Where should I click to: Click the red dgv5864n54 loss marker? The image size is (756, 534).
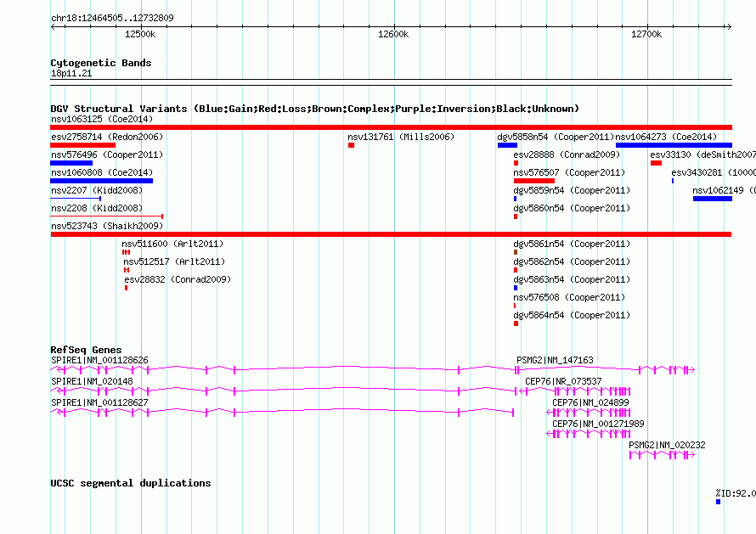coord(516,323)
